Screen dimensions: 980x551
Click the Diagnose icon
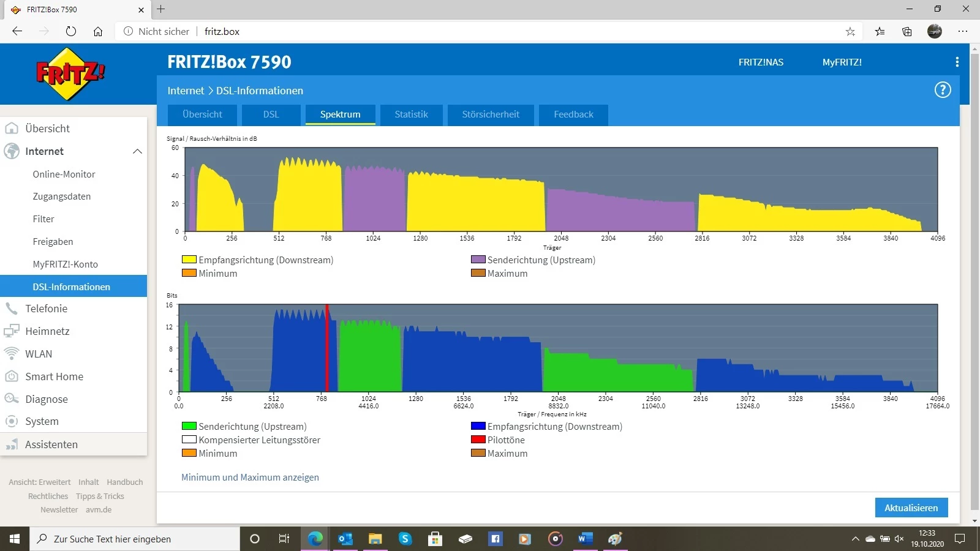tap(12, 399)
